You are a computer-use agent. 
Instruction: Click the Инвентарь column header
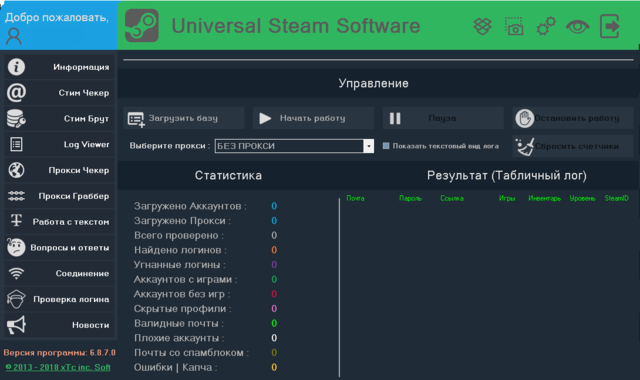tap(544, 198)
